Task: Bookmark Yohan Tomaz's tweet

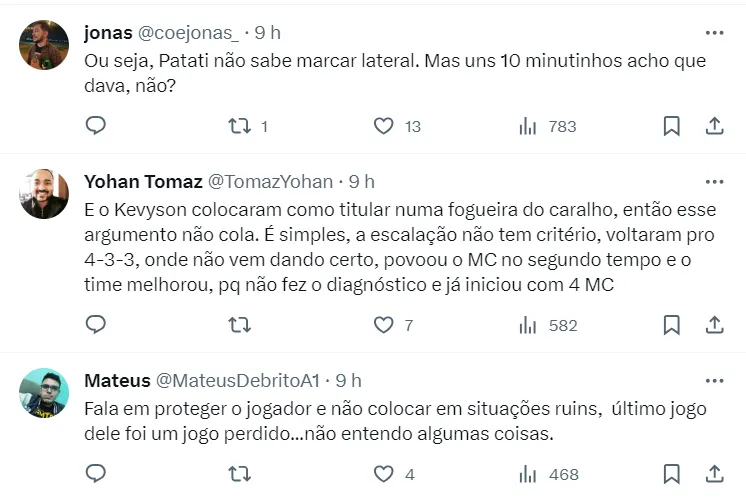Action: pos(672,325)
